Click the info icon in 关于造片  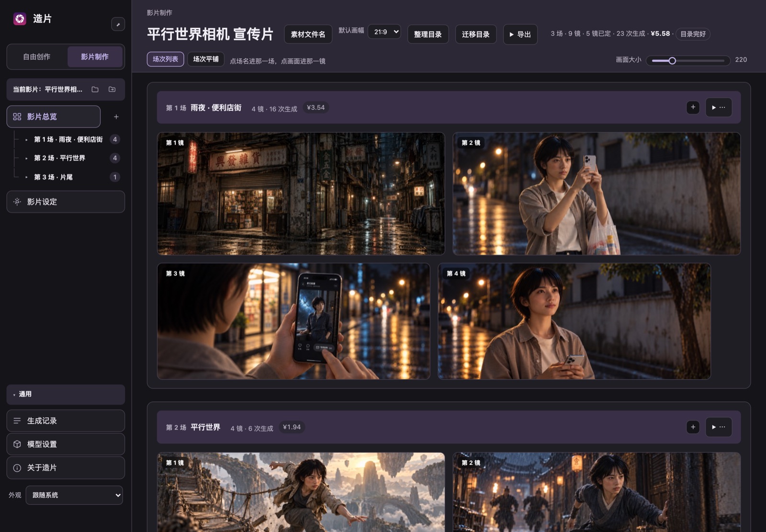tap(17, 468)
